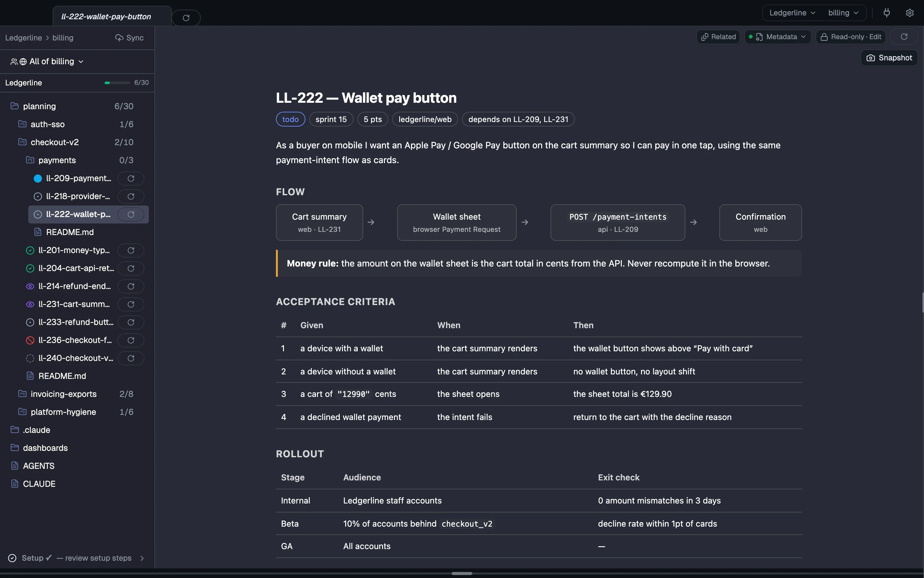
Task: Open the billing project dropdown in top bar
Action: click(843, 13)
